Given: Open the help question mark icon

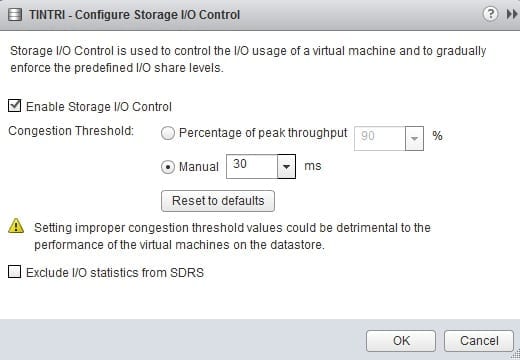Looking at the screenshot, I should point(490,14).
